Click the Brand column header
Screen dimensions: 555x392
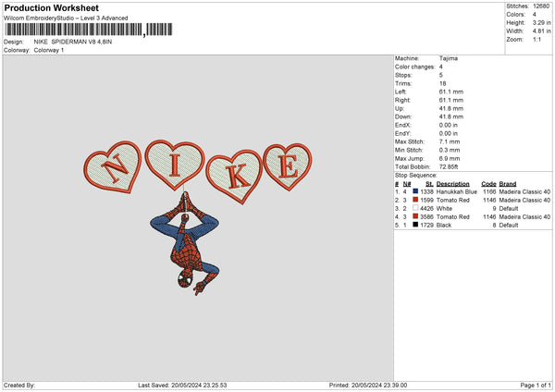click(x=508, y=184)
